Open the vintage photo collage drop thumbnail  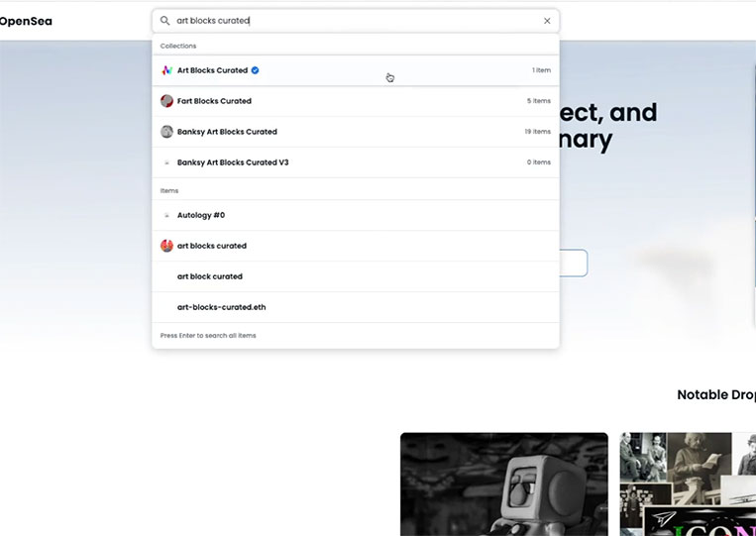[688, 483]
